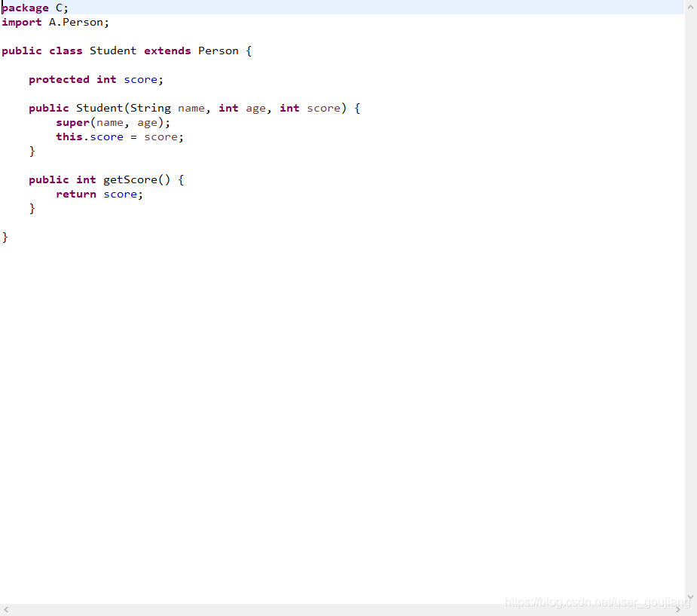Click 'this' in the this.score assignment
The height and width of the screenshot is (616, 697).
pos(69,136)
